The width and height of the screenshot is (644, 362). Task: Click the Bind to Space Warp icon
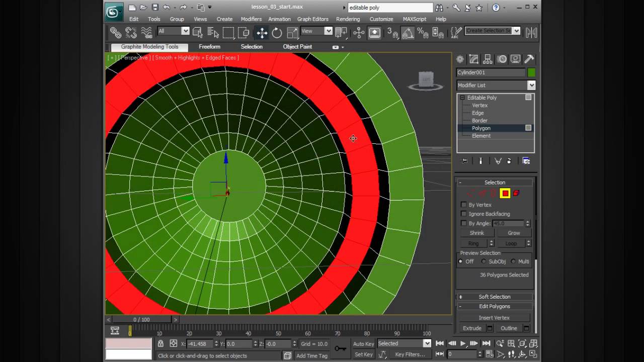pyautogui.click(x=146, y=33)
